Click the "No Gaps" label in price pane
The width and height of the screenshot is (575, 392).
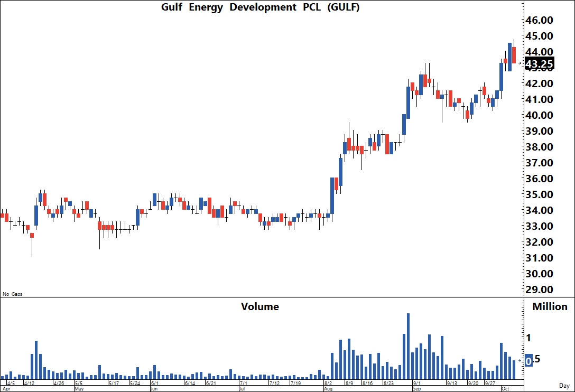(x=13, y=294)
